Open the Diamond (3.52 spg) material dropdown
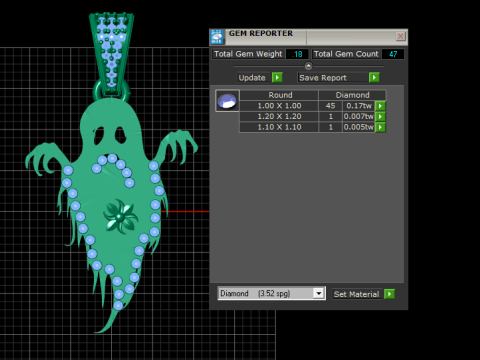 319,293
